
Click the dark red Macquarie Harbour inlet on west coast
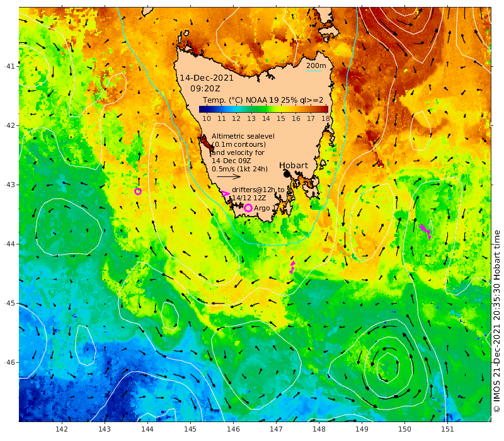point(206,143)
